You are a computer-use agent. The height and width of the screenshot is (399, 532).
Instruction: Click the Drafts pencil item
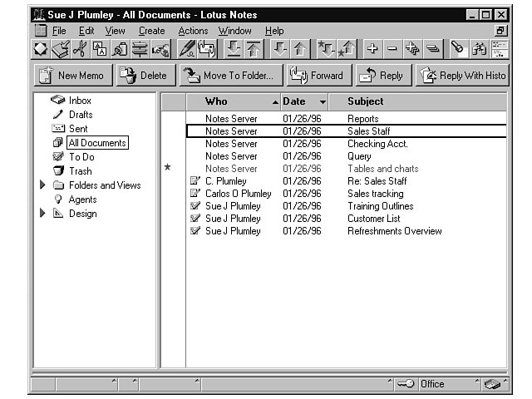(x=80, y=115)
